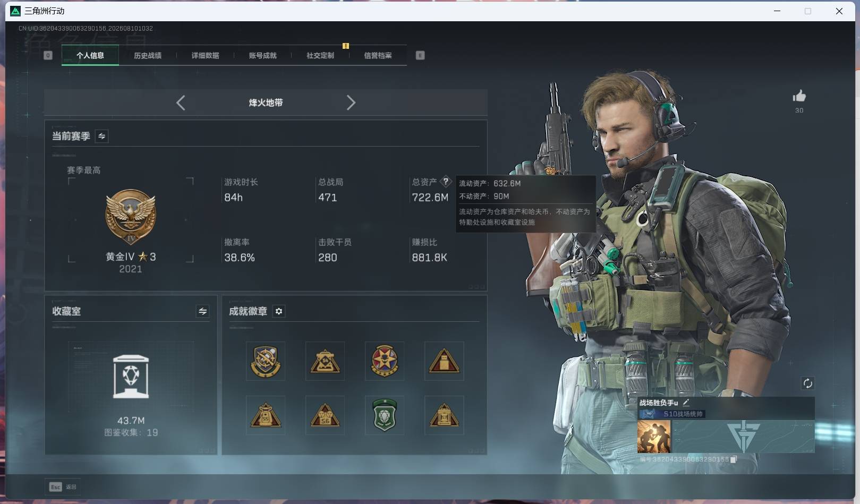
Task: Switch to next game mode with right chevron
Action: tap(351, 102)
